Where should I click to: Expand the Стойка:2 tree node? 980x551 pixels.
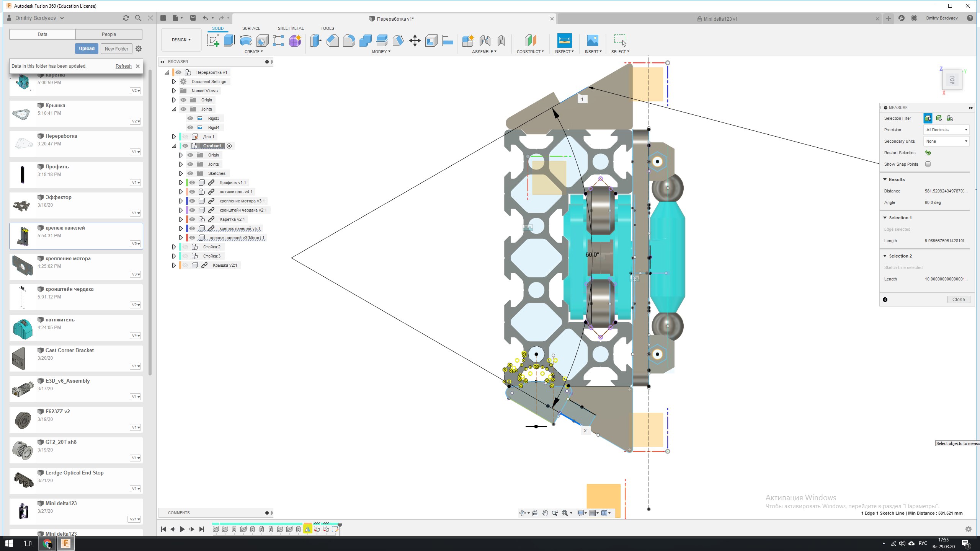[174, 247]
